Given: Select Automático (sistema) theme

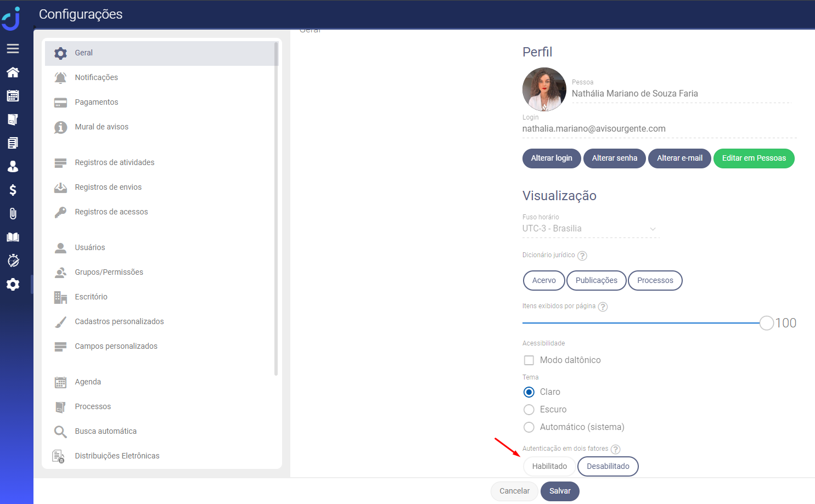Looking at the screenshot, I should (x=529, y=427).
